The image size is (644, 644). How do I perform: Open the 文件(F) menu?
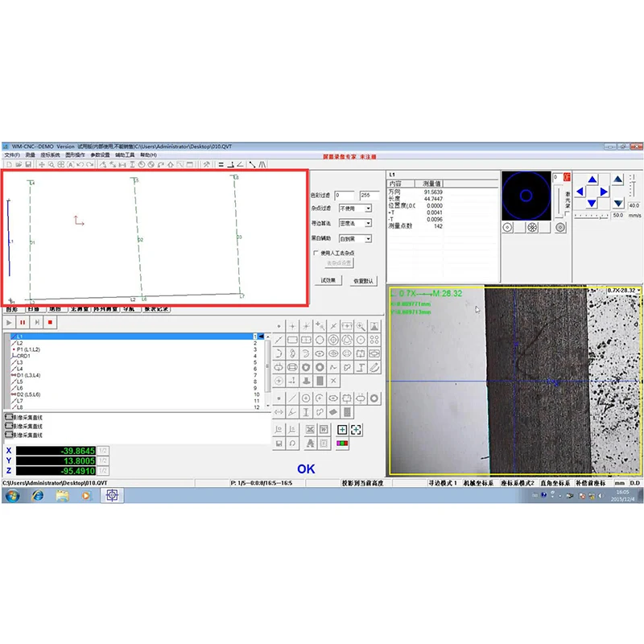tap(11, 155)
